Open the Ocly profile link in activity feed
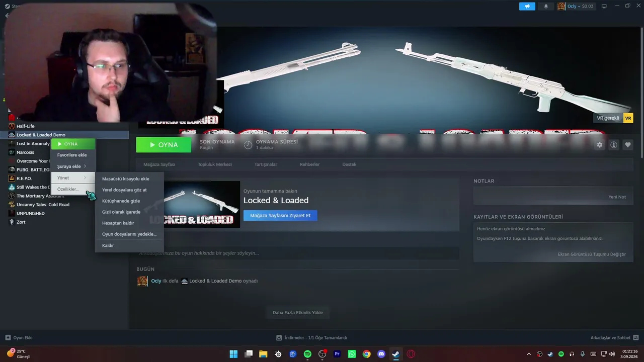The height and width of the screenshot is (362, 644). click(156, 281)
